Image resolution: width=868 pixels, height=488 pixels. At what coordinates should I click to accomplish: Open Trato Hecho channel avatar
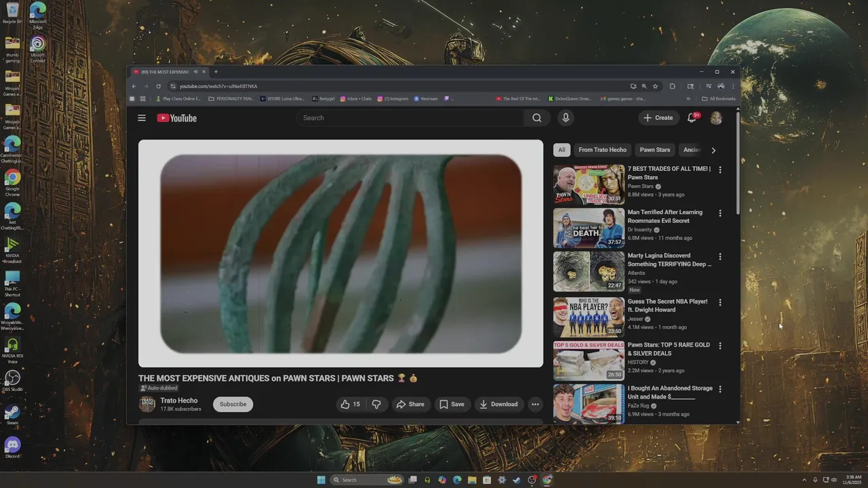coord(147,404)
